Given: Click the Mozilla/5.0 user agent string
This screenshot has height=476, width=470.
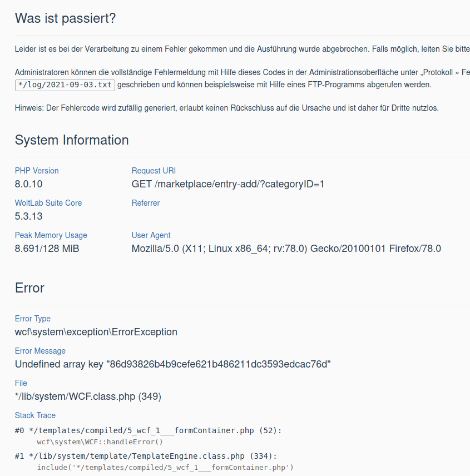Looking at the screenshot, I should pyautogui.click(x=286, y=249).
